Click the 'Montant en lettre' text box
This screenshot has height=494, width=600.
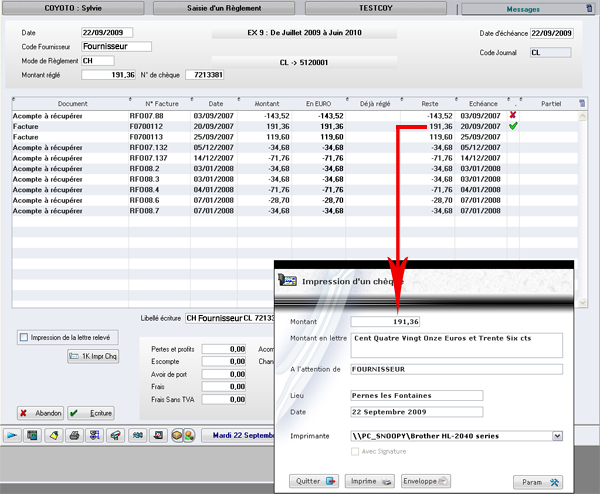pyautogui.click(x=457, y=346)
